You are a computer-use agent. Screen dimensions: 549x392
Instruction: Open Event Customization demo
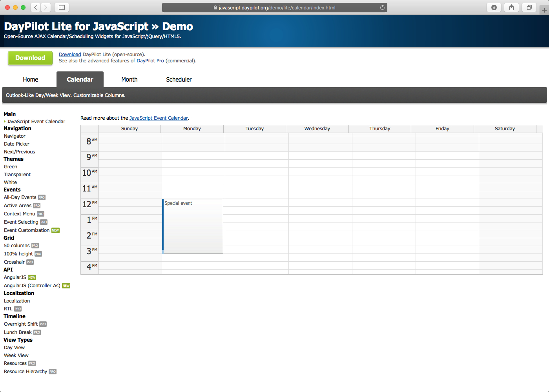point(27,230)
